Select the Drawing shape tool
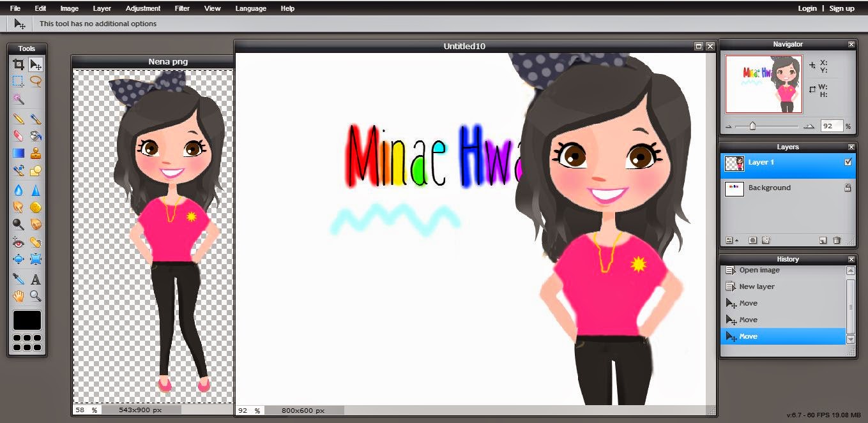The width and height of the screenshot is (868, 423). [36, 170]
